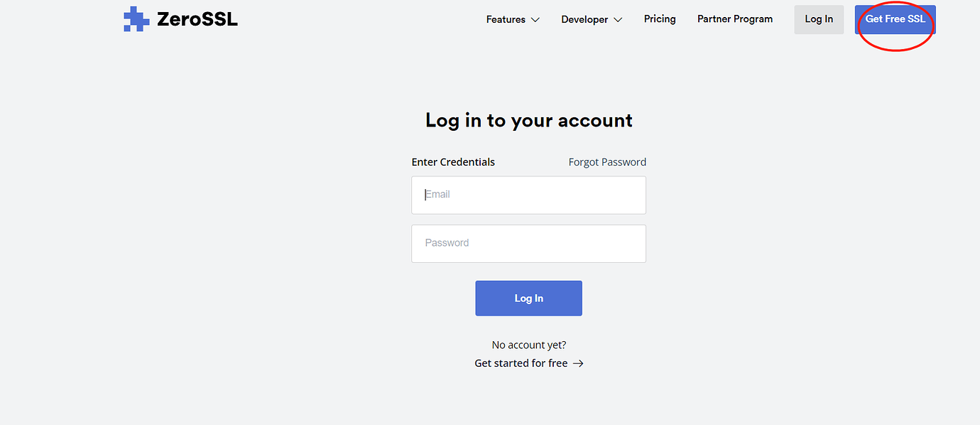This screenshot has width=980, height=425.
Task: Submit with the blue Log In button
Action: point(528,298)
